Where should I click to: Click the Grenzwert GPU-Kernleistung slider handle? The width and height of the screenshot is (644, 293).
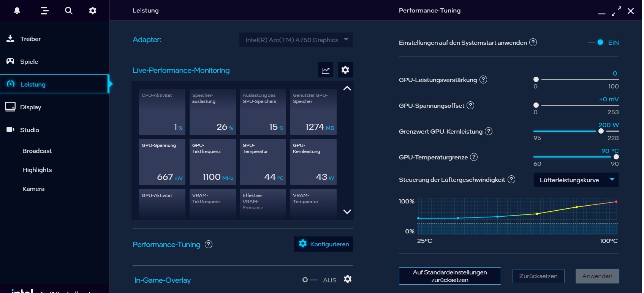(x=601, y=131)
